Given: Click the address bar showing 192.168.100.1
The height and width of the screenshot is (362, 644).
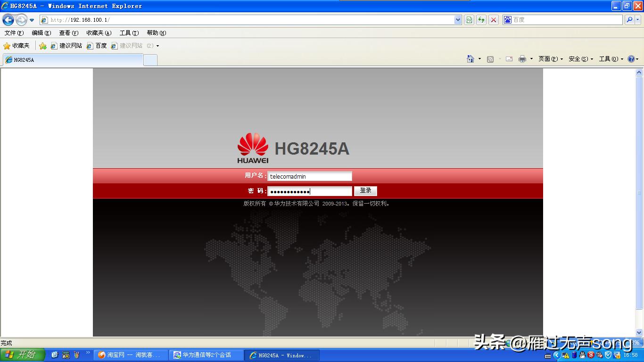Looking at the screenshot, I should (247, 20).
